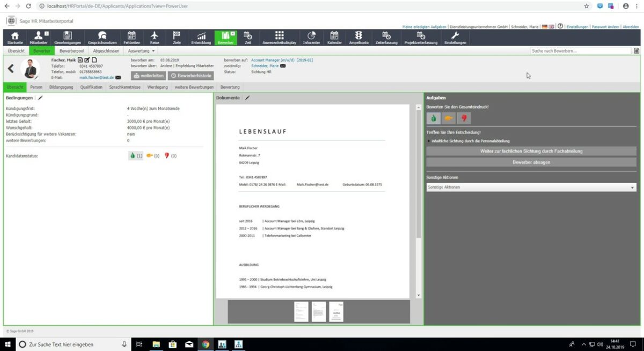Give thumbs down rating for overall impression
Viewport: 644px width, 351px height.
[464, 118]
